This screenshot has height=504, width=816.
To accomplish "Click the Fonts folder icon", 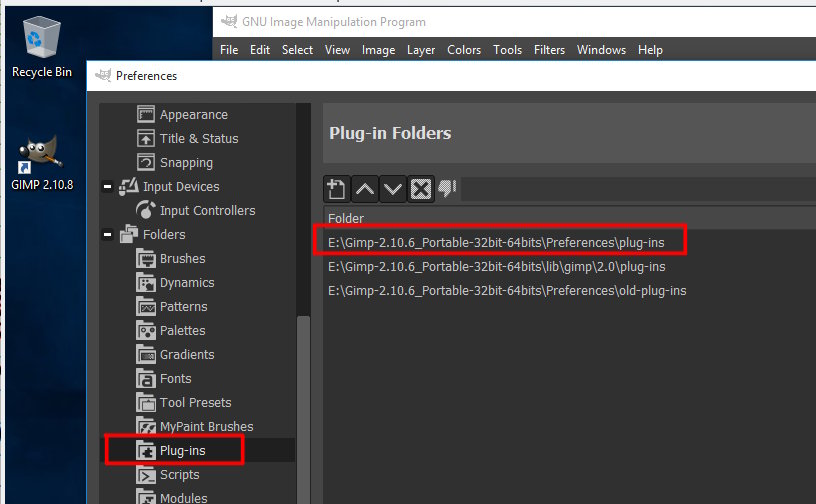I will click(x=146, y=378).
